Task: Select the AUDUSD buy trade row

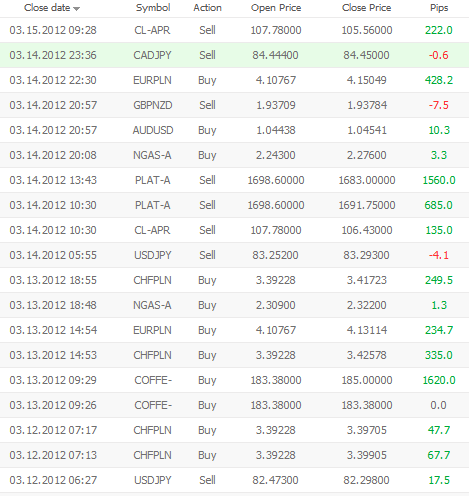Action: click(234, 130)
